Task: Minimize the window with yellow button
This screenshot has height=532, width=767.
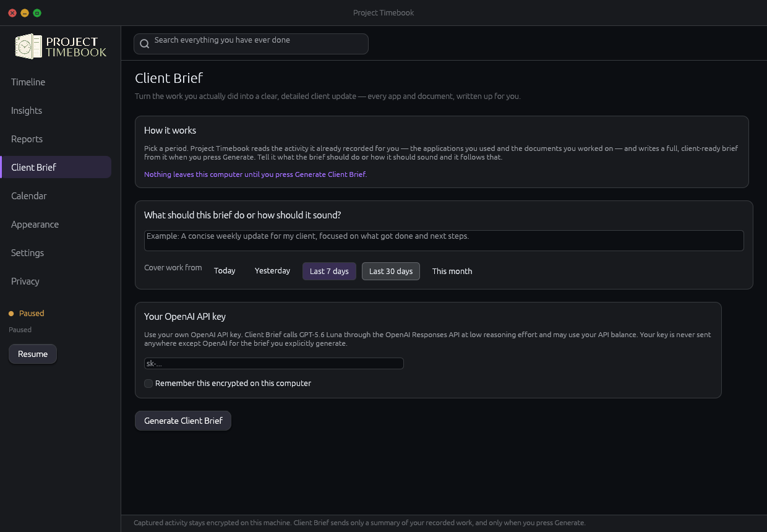Action: (25, 13)
